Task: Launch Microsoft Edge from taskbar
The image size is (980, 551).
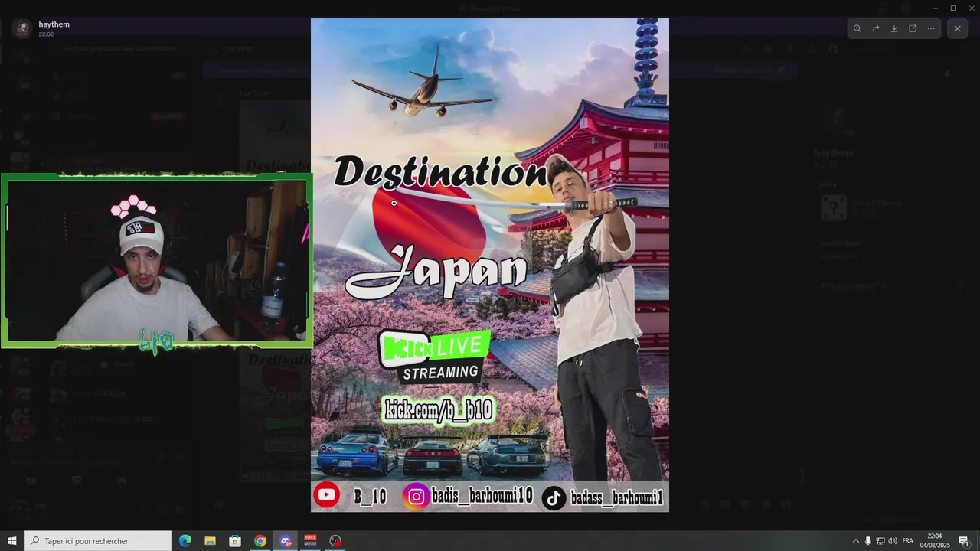Action: coord(185,541)
